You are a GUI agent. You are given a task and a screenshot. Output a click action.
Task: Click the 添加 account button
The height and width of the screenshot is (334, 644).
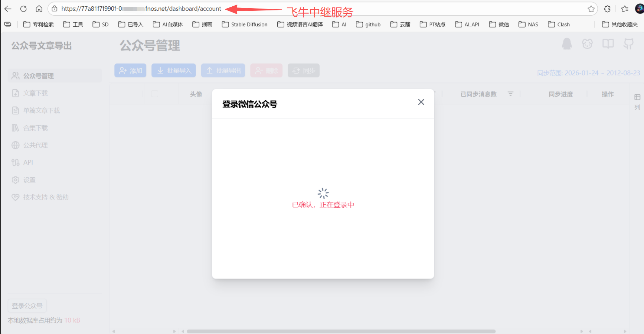pyautogui.click(x=130, y=71)
